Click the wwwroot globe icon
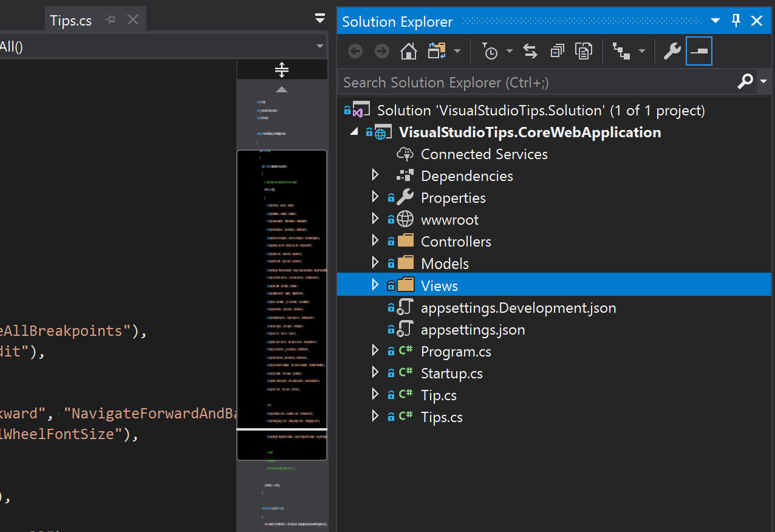 click(x=405, y=219)
